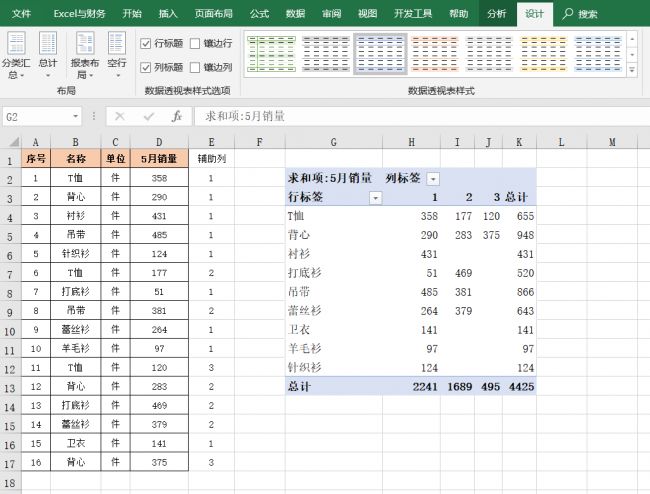Open the 报表布局 report layout option

pos(85,56)
